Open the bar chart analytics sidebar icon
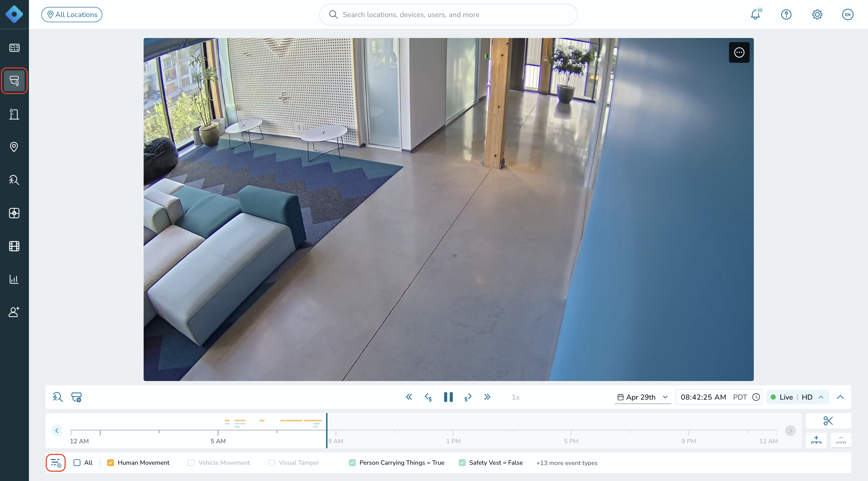868x481 pixels. click(14, 279)
